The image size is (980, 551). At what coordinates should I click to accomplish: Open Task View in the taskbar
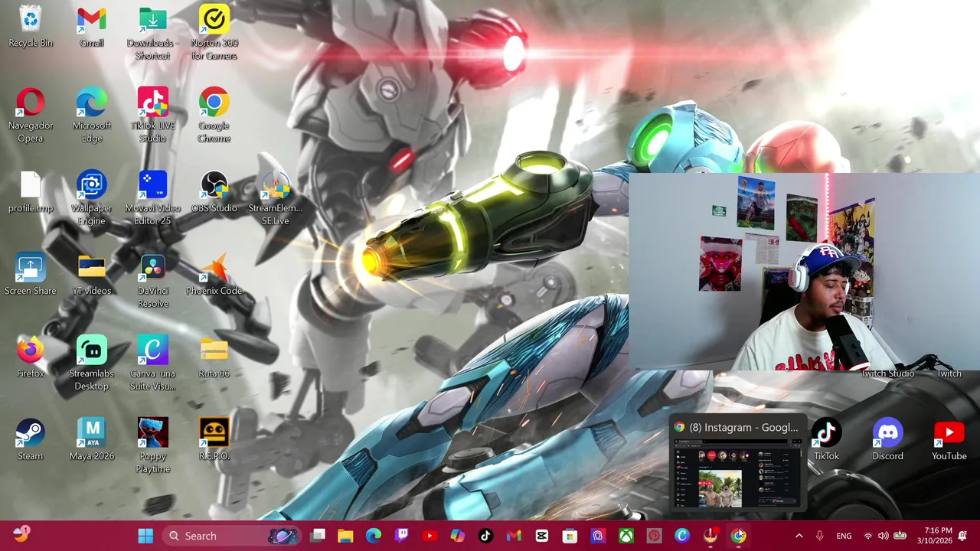coord(318,536)
